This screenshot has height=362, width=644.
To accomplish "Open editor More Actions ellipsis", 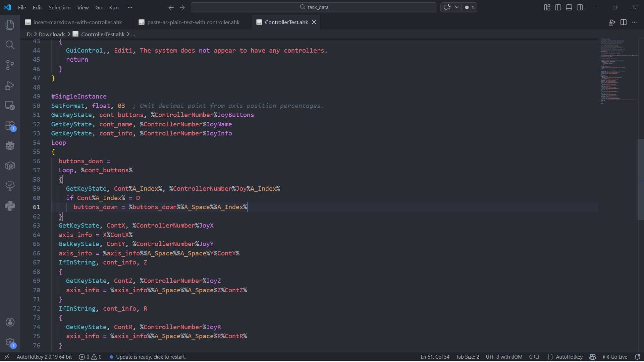I will click(x=634, y=22).
